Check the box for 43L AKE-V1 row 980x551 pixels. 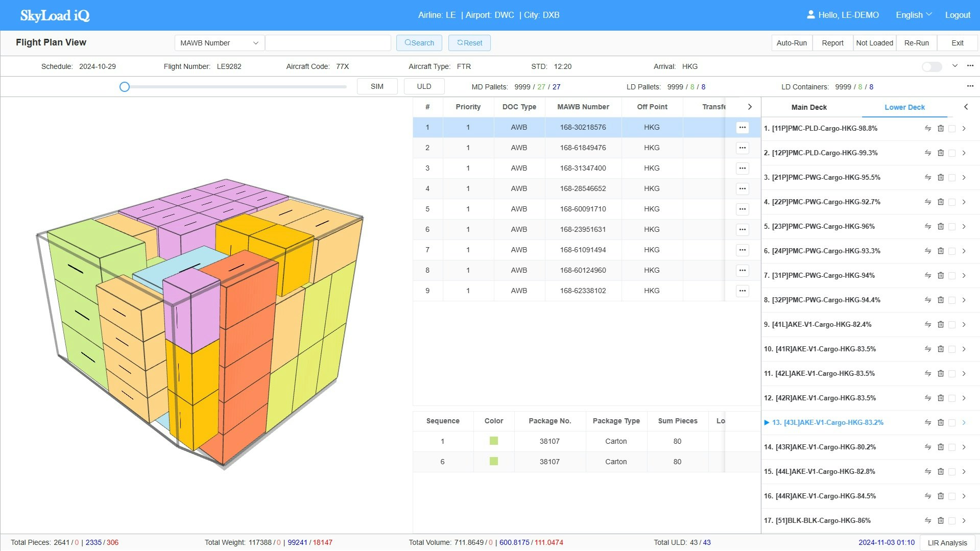click(952, 423)
